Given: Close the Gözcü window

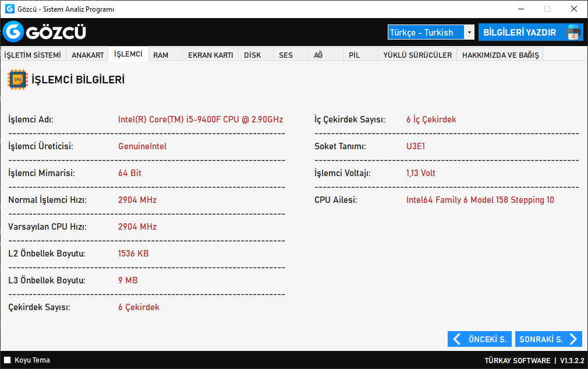Looking at the screenshot, I should (x=574, y=9).
